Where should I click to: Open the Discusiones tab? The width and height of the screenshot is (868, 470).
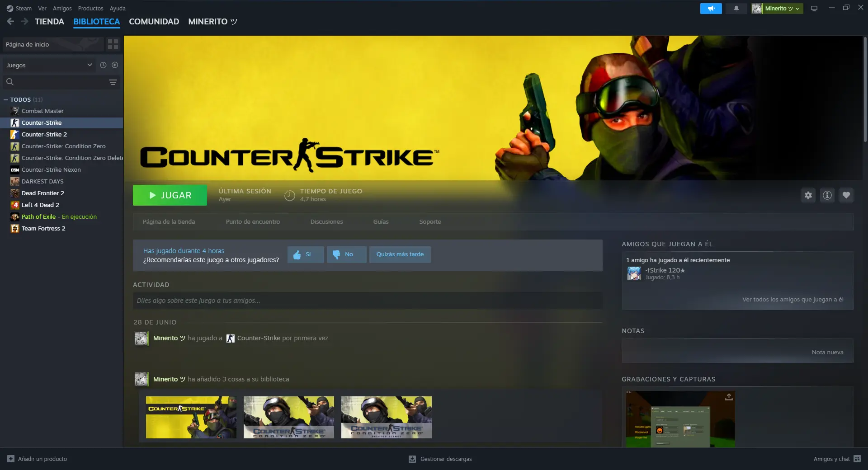326,222
